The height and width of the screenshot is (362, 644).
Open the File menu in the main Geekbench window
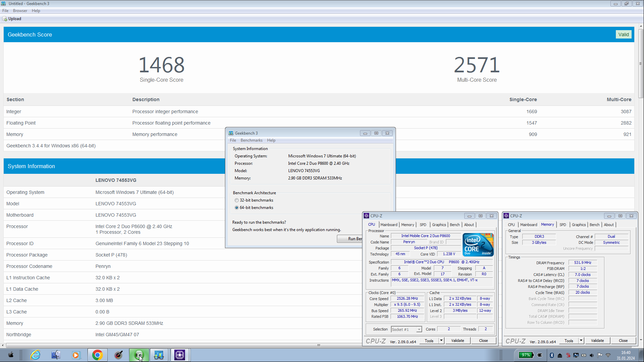point(5,11)
